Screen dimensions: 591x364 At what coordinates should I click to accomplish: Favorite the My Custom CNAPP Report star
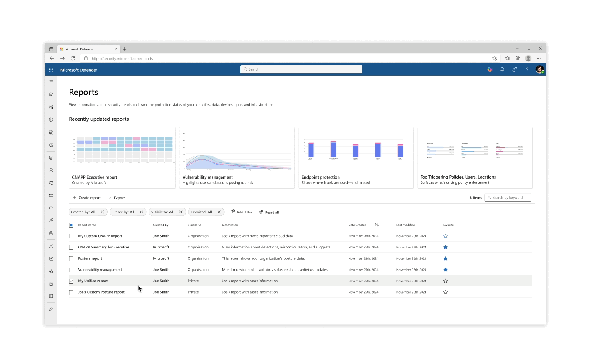[445, 236]
